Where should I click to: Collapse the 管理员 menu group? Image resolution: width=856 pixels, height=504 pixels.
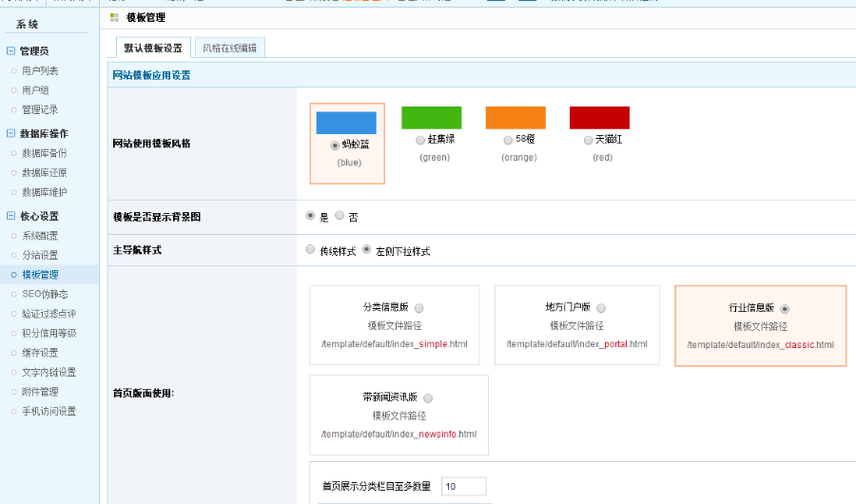(x=10, y=50)
